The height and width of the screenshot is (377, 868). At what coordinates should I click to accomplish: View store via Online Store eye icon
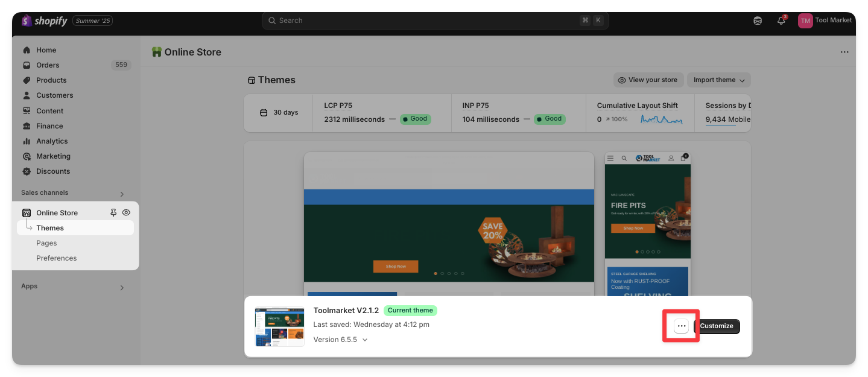[x=126, y=213]
